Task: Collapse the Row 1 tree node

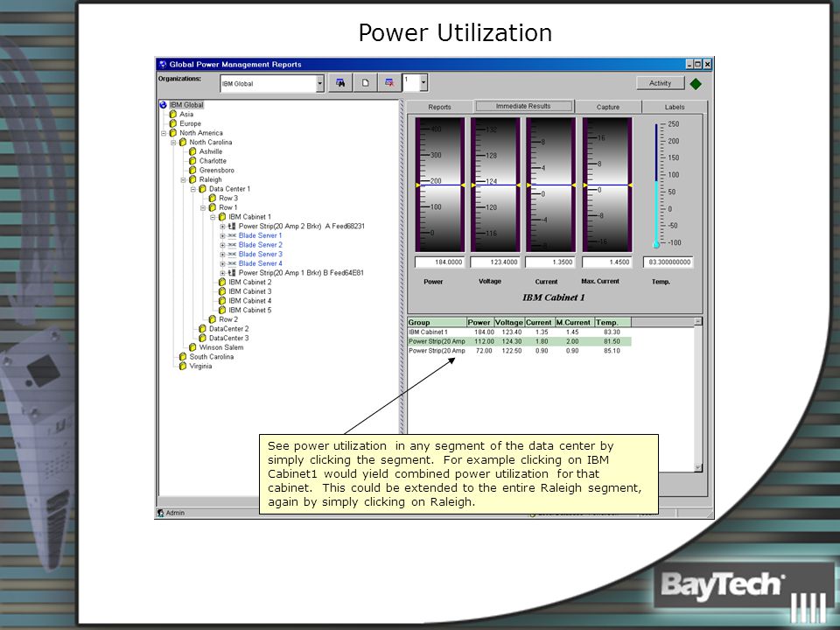Action: [x=203, y=208]
